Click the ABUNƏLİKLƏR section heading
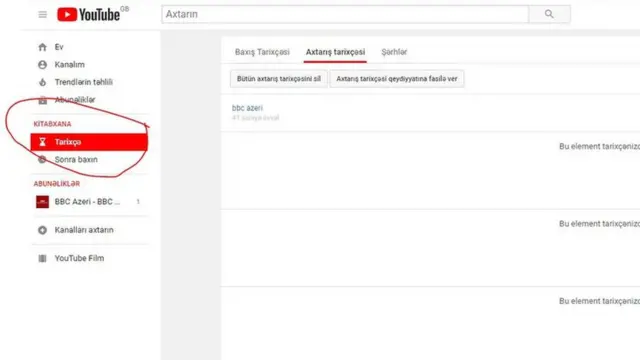Screen dimensions: 640x360 57,184
